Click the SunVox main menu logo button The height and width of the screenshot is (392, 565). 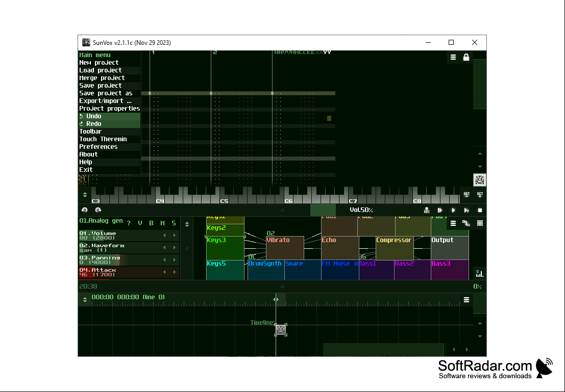pos(480,180)
